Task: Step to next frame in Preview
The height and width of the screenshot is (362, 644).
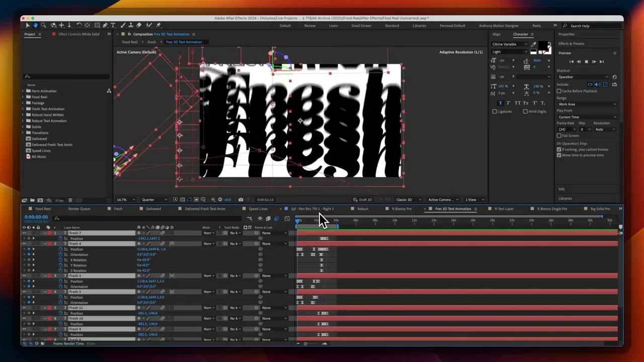Action: 594,61
